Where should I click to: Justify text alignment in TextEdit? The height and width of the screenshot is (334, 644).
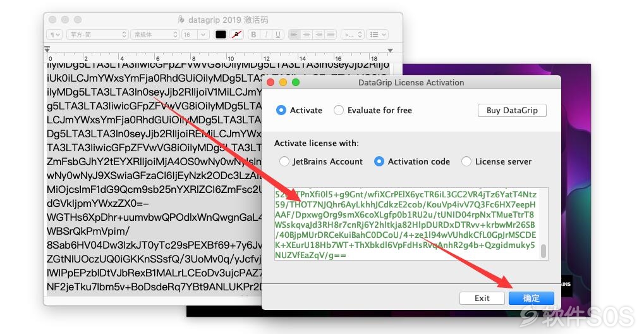(331, 35)
